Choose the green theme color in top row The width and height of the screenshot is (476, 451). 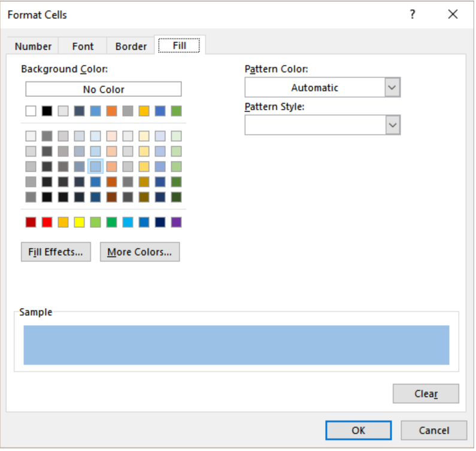tap(177, 111)
